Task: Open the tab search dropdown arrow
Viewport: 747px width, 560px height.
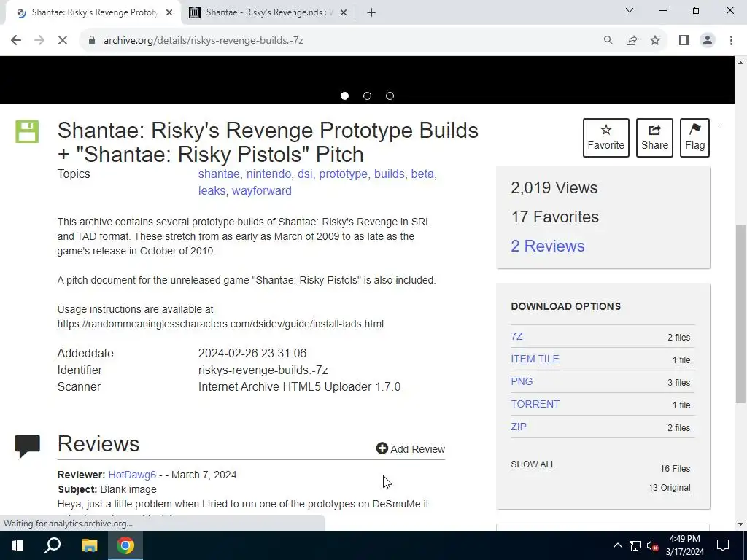Action: point(630,10)
